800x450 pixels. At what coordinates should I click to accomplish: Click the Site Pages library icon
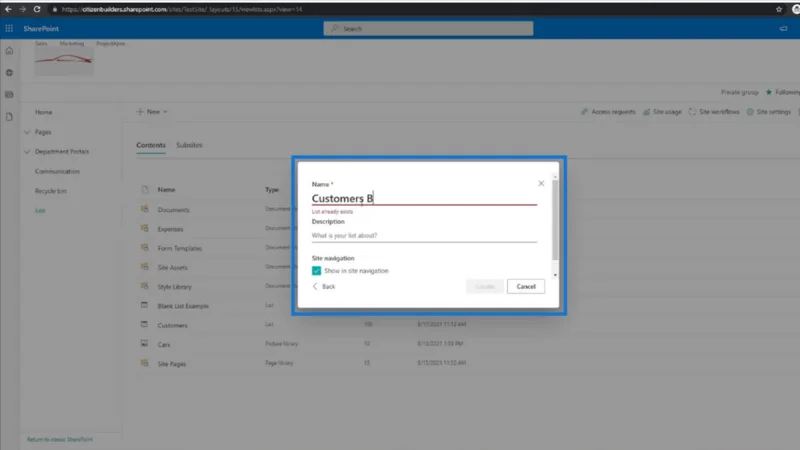click(x=145, y=363)
